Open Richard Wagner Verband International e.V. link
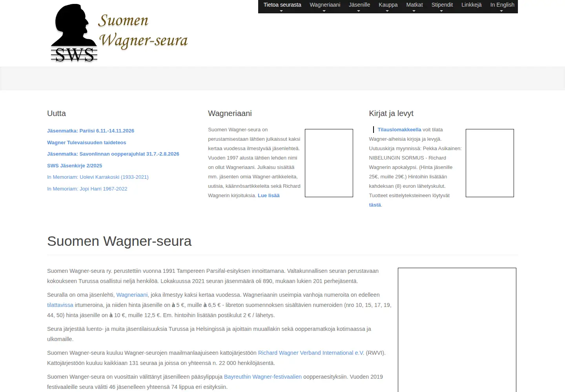Image resolution: width=565 pixels, height=392 pixels. (311, 353)
